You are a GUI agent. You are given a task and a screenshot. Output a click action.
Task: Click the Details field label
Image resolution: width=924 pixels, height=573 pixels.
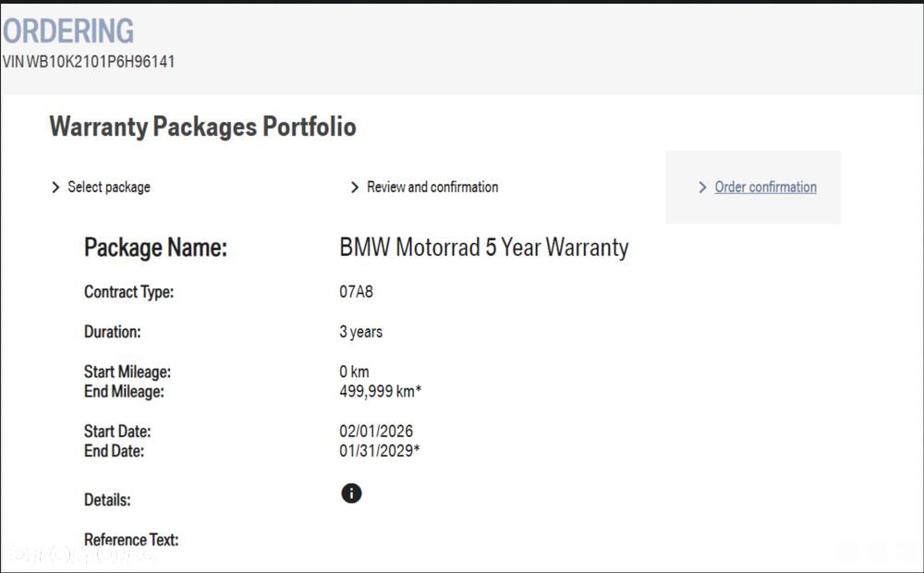coord(107,500)
